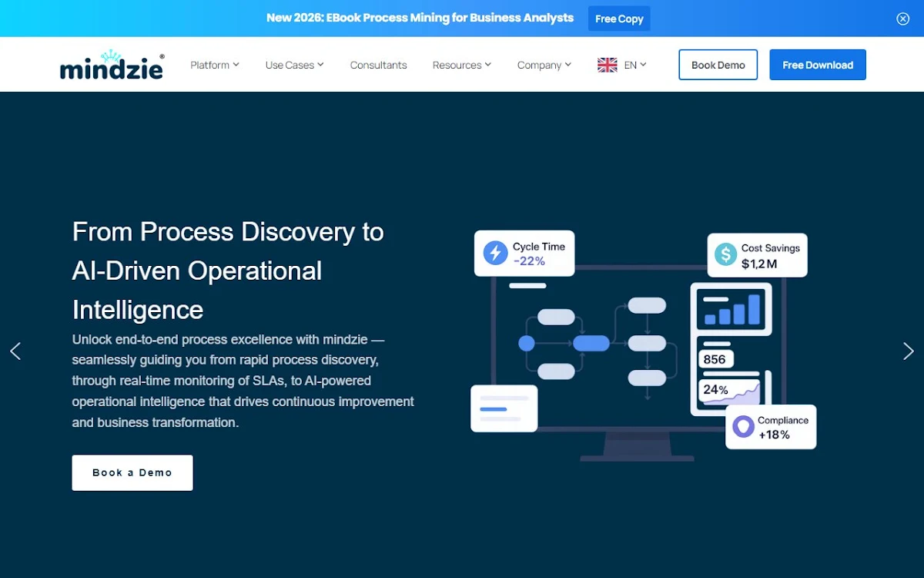924x578 pixels.
Task: Click the 856 value in illustration
Action: [715, 359]
